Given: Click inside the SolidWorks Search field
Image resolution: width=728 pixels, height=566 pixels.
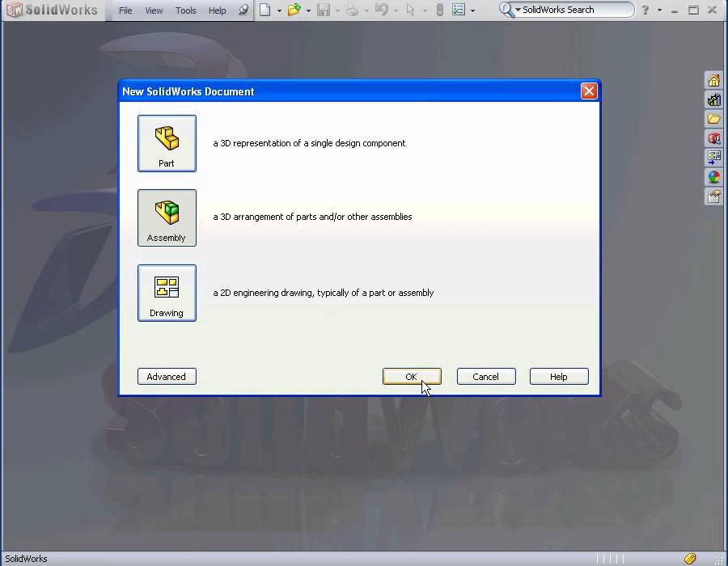Looking at the screenshot, I should tap(576, 10).
